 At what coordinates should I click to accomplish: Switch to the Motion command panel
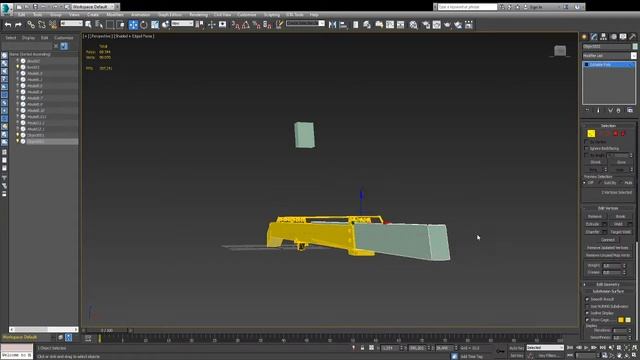tap(613, 37)
